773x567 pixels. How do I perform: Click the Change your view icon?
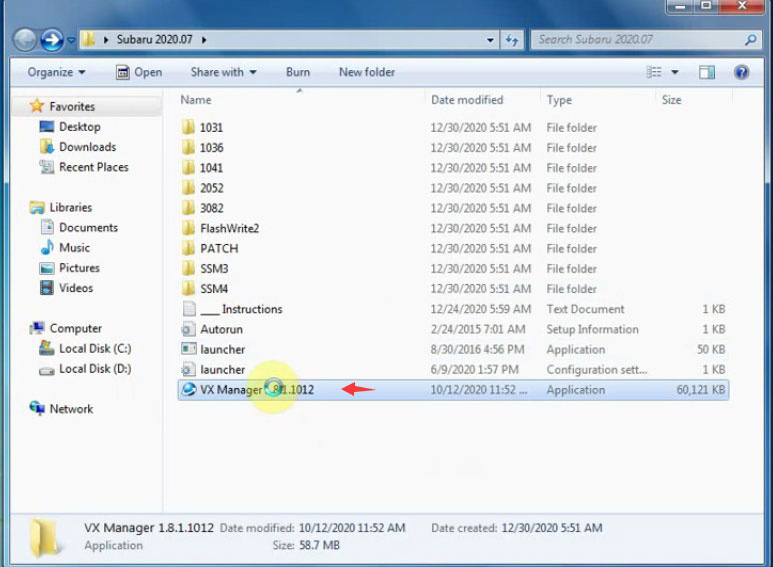point(654,72)
